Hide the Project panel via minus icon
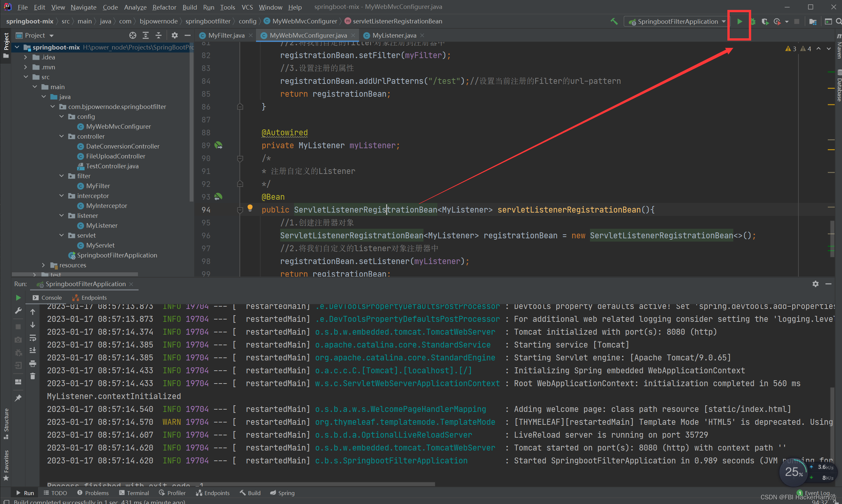Viewport: 842px width, 504px height. (187, 35)
